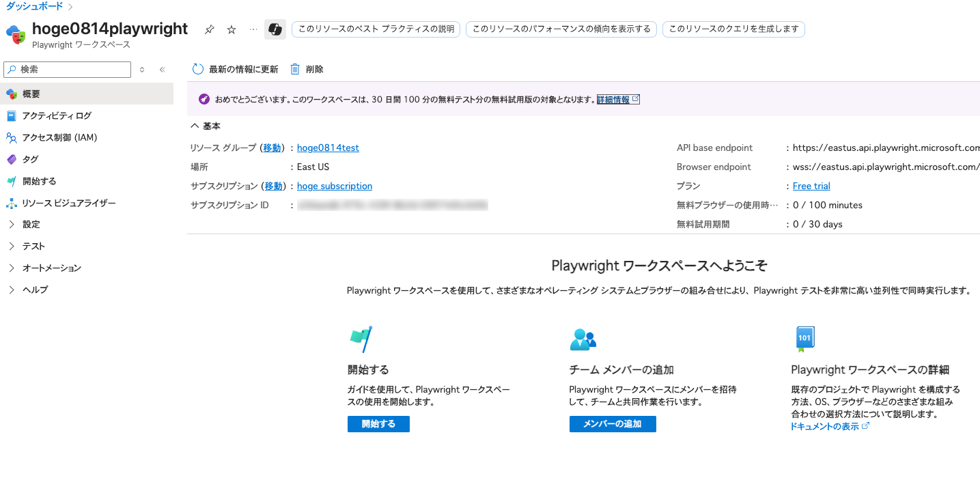Click the 101 book card icon
The width and height of the screenshot is (980, 491).
click(804, 339)
